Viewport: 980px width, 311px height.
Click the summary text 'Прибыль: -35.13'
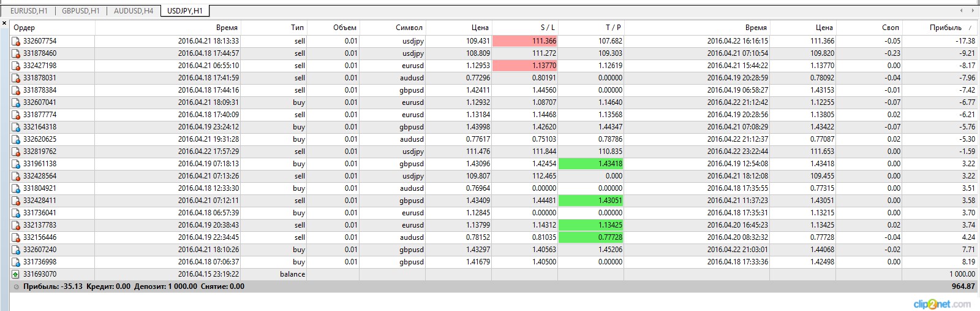tap(53, 286)
